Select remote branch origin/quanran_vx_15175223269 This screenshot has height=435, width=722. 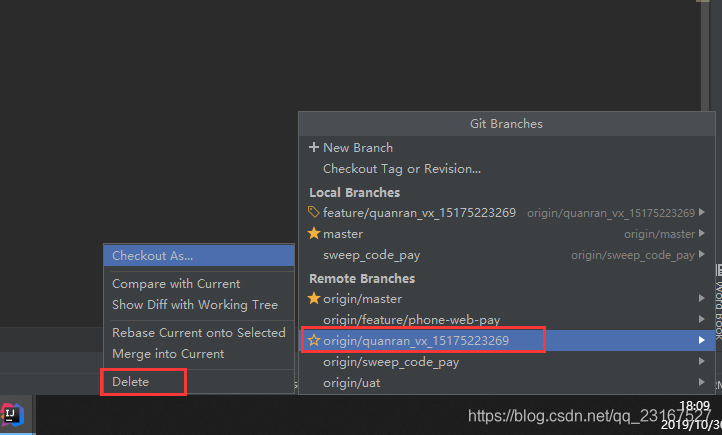click(x=507, y=341)
